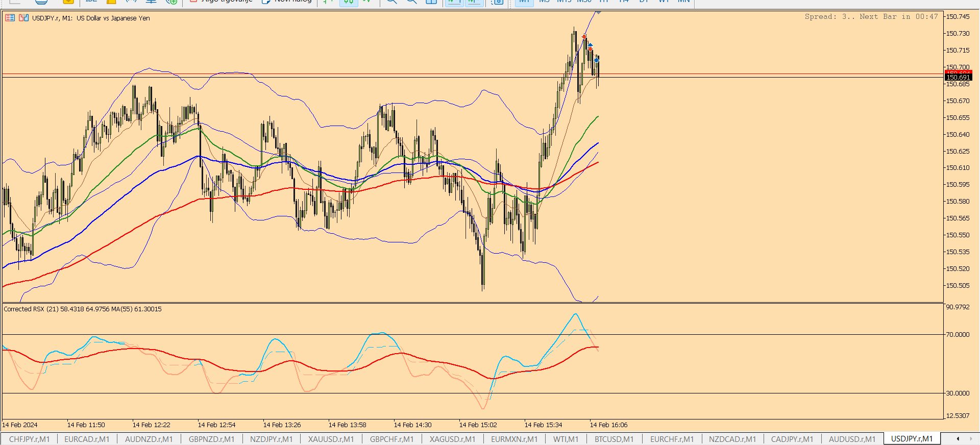Show the AUDUSD.r,M1 chart tab
This screenshot has width=980, height=445.
[852, 439]
